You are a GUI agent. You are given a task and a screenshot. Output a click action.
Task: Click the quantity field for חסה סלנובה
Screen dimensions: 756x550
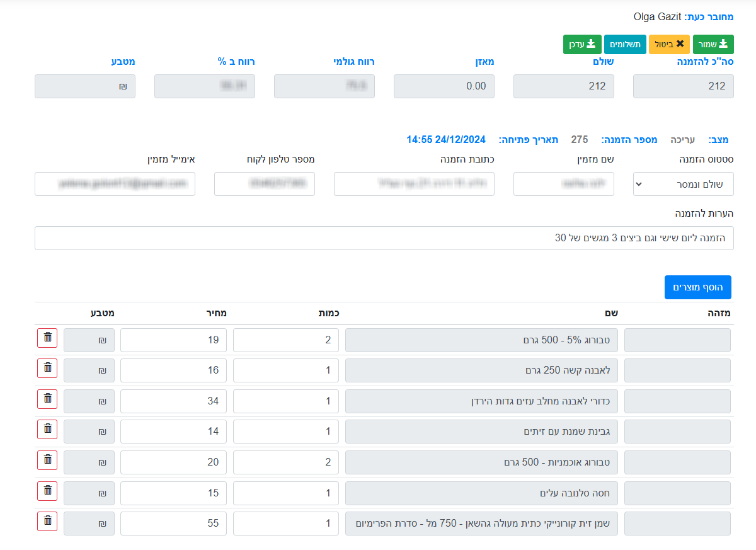pyautogui.click(x=286, y=493)
